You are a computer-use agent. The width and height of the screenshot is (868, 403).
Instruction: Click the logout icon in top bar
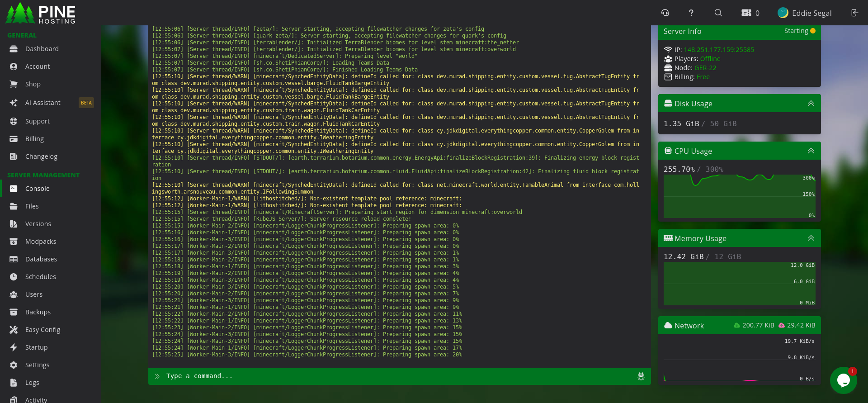pyautogui.click(x=854, y=13)
